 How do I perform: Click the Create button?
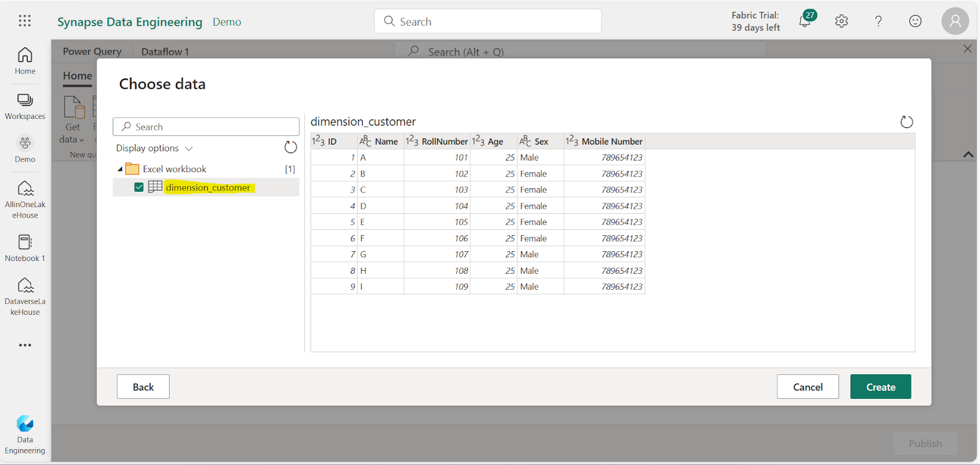point(881,387)
